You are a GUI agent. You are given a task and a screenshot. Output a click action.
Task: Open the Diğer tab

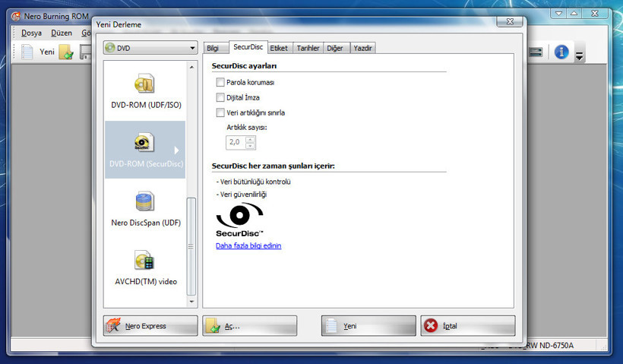tap(335, 48)
